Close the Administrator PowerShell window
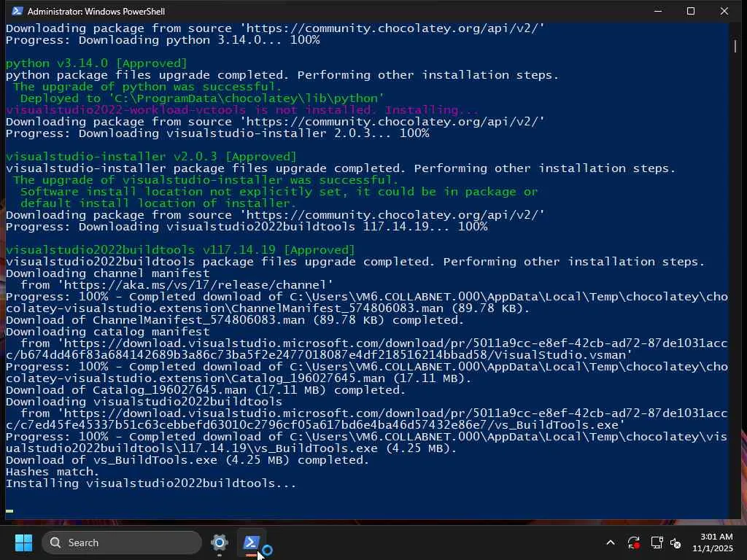 pos(724,11)
